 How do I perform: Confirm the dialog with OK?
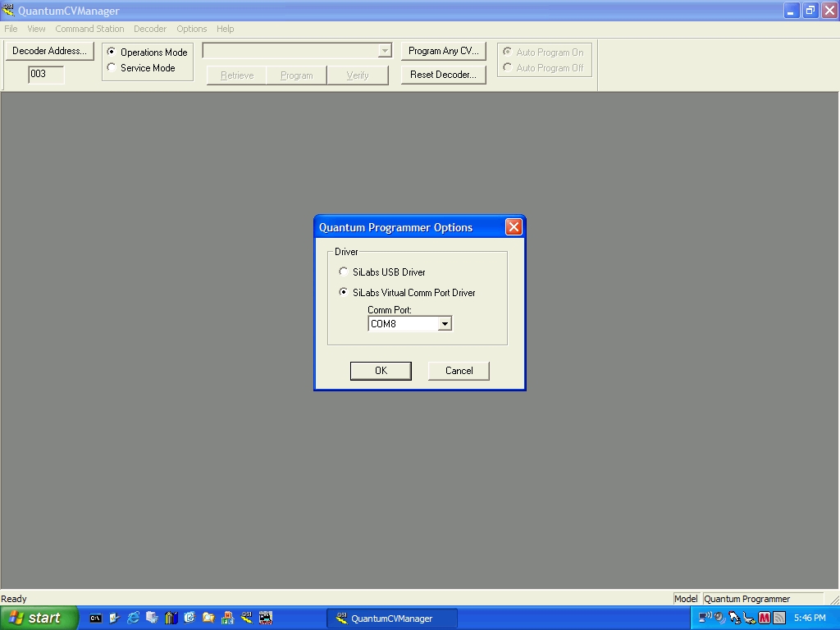pyautogui.click(x=381, y=371)
